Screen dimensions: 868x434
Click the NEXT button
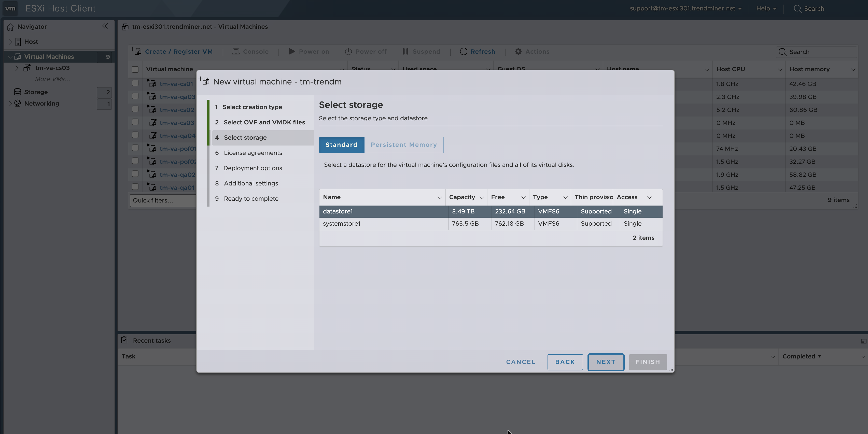pos(606,362)
